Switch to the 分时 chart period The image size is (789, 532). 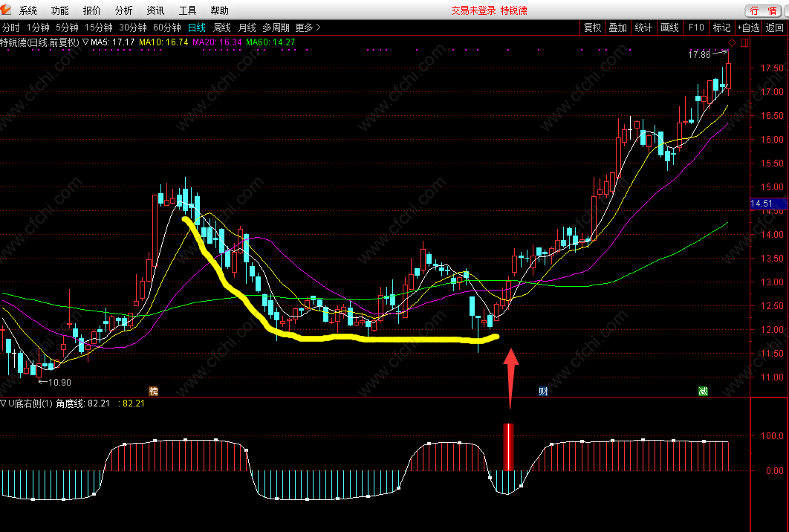(11, 27)
